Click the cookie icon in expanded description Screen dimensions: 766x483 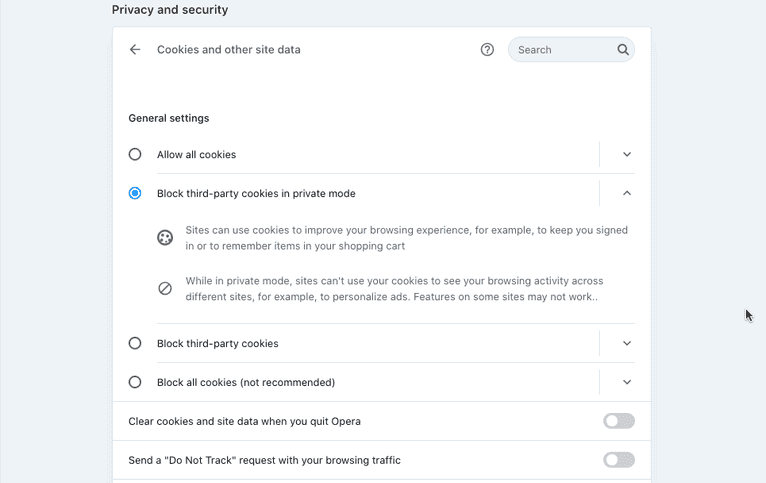pyautogui.click(x=165, y=238)
